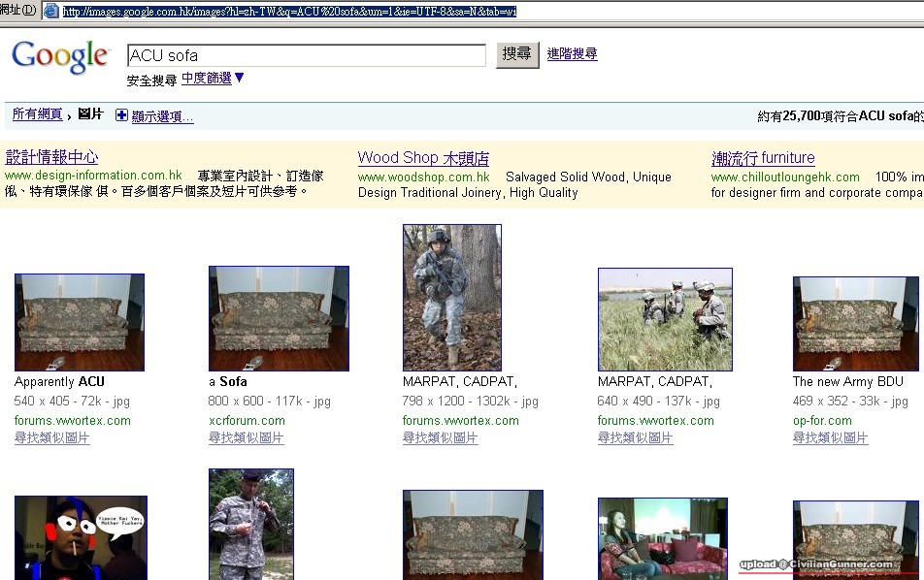This screenshot has width=924, height=580.
Task: Click in the ACU sofa search box
Action: pos(306,55)
